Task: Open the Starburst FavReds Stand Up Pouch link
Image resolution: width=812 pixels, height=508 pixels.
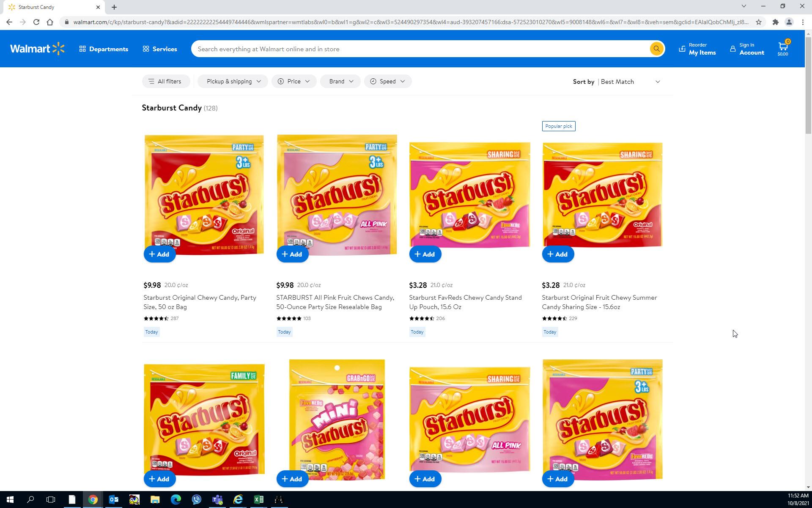Action: tap(465, 302)
